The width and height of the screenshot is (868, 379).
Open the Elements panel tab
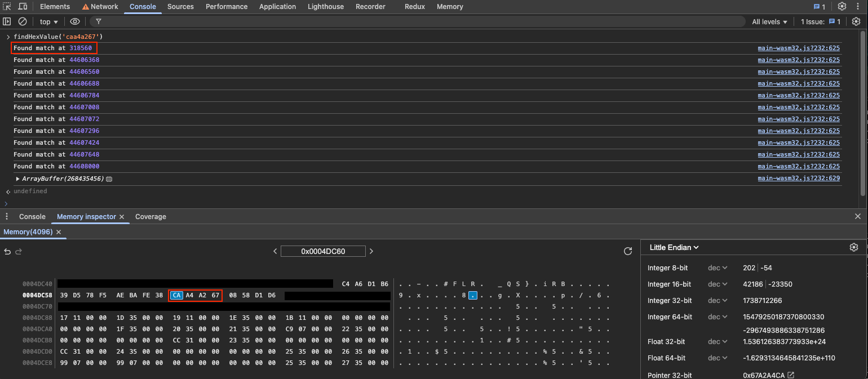tap(55, 7)
